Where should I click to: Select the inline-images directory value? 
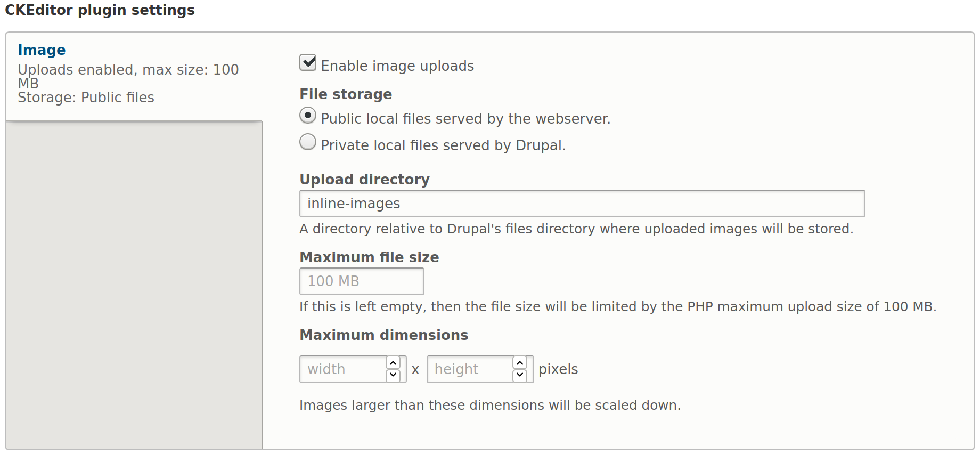point(353,203)
